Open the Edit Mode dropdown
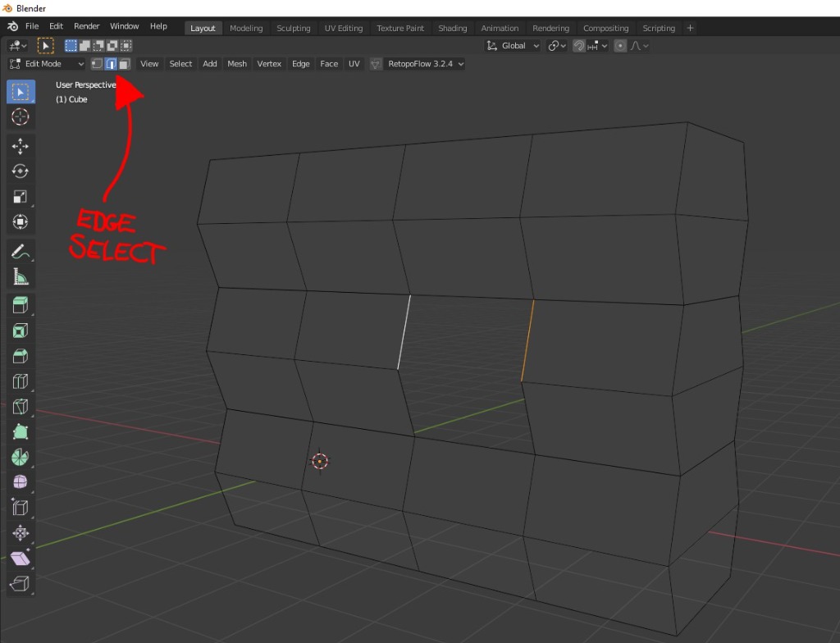 point(47,64)
